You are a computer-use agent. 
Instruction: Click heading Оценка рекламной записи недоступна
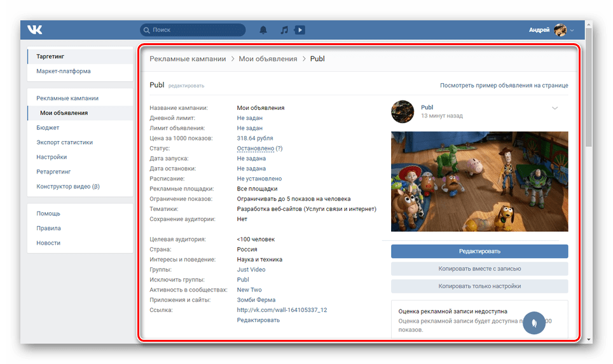[x=453, y=311]
